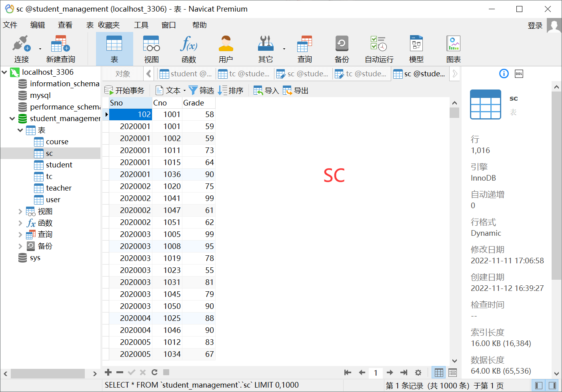Screen dimensions: 562x392
Task: Open the Text dropdown arrow
Action: tap(184, 91)
